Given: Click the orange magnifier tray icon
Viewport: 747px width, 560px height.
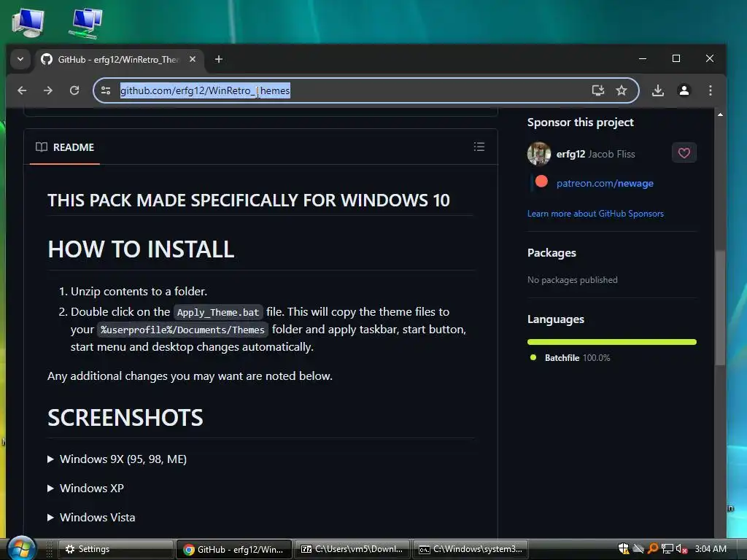Looking at the screenshot, I should coord(653,549).
